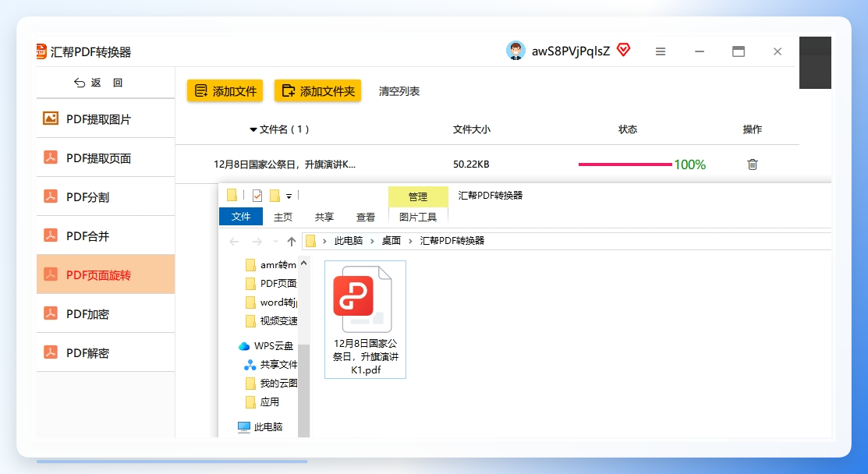Select PDF分割 in the sidebar
Viewport: 868px width, 474px height.
(x=106, y=197)
